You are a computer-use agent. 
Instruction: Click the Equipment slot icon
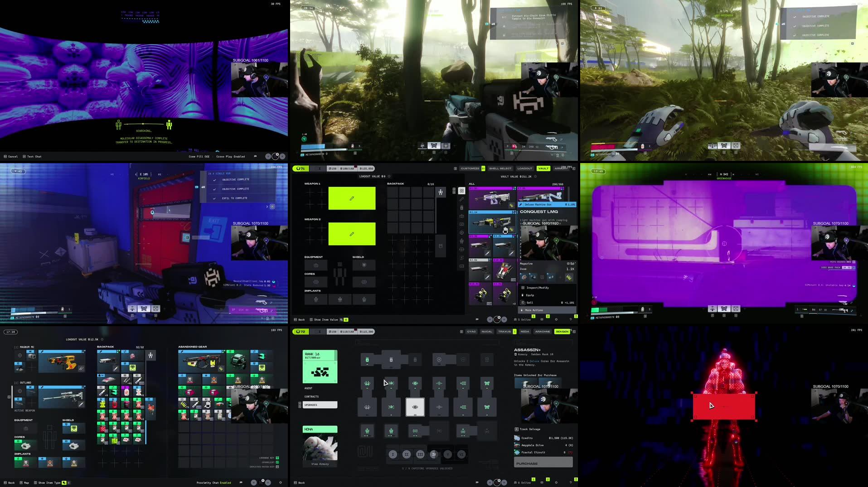[316, 265]
